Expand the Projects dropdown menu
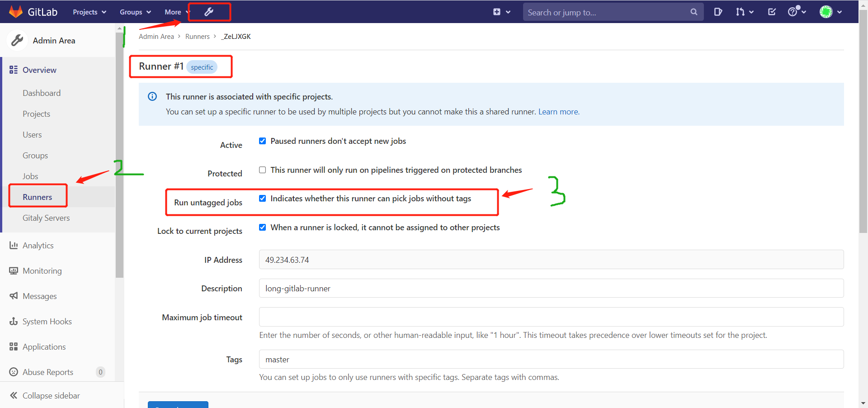The width and height of the screenshot is (868, 408). (89, 12)
